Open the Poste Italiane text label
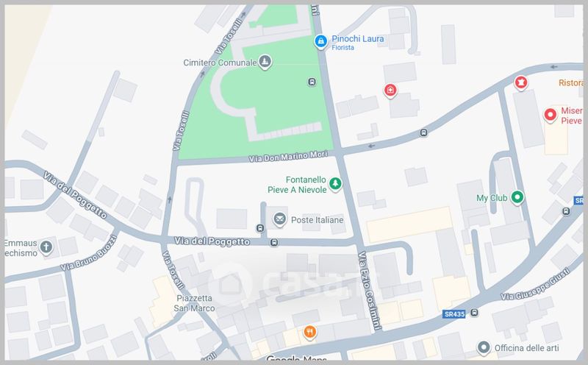The height and width of the screenshot is (365, 588). 318,220
